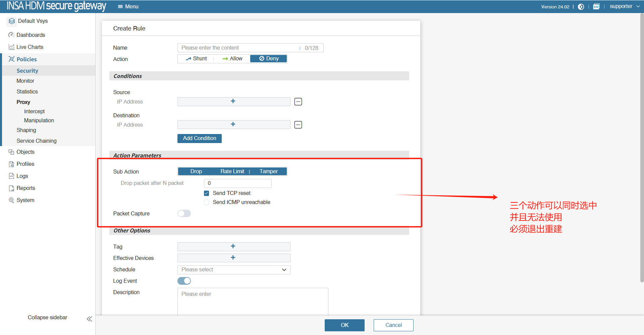Click the rule Name input field

pos(239,48)
